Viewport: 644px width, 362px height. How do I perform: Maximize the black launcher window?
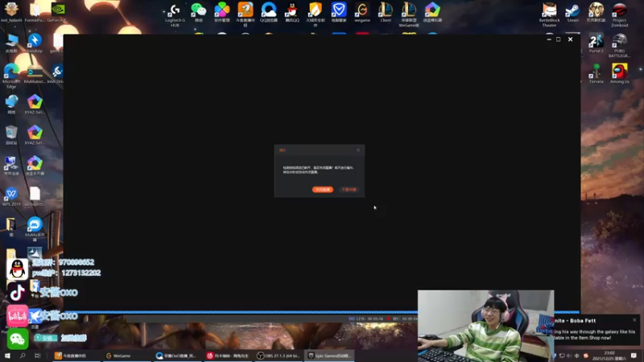(x=559, y=39)
